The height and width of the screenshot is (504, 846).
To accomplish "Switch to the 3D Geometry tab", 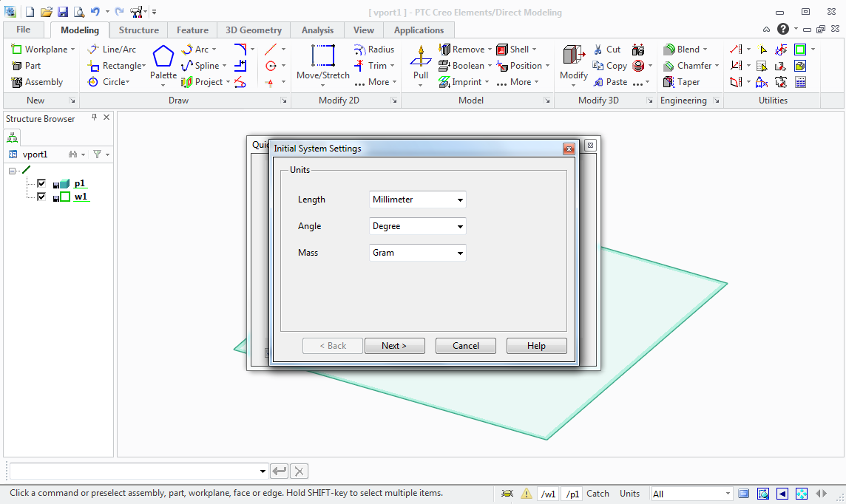I will (254, 30).
